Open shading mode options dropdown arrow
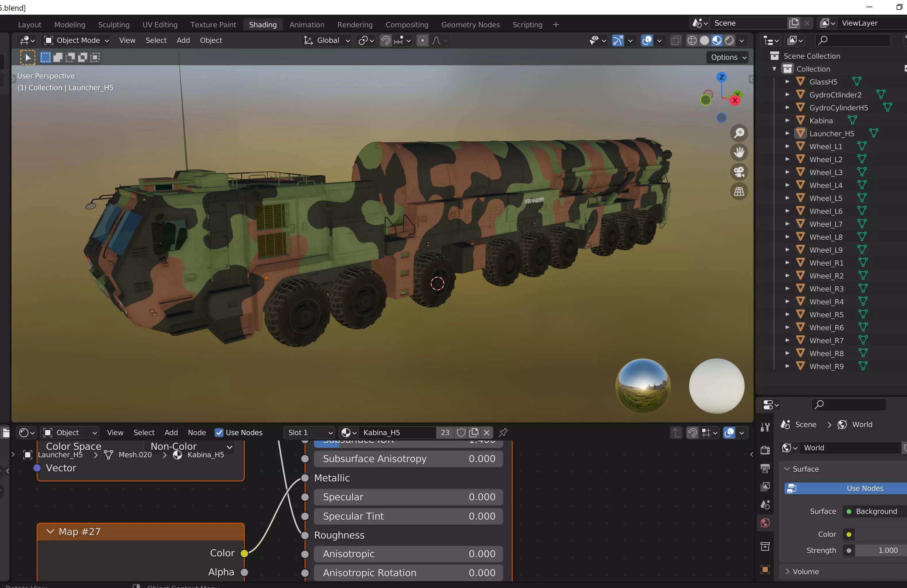 coord(741,41)
